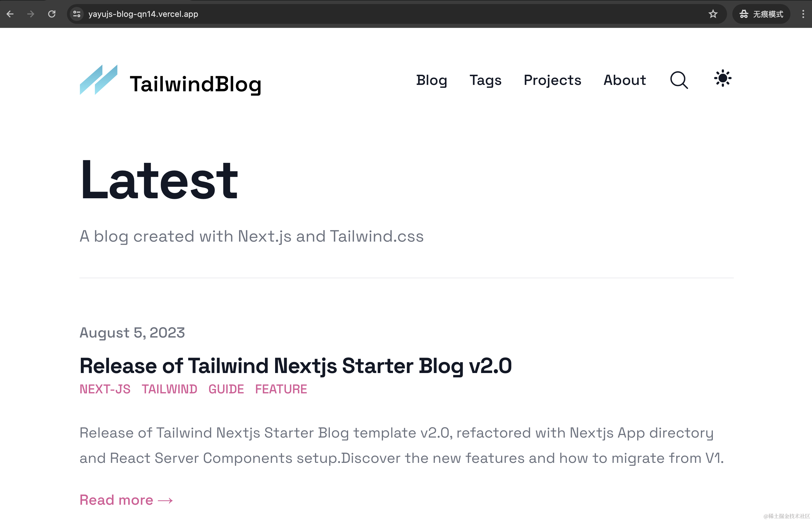Open the Blog navigation link

(x=431, y=80)
